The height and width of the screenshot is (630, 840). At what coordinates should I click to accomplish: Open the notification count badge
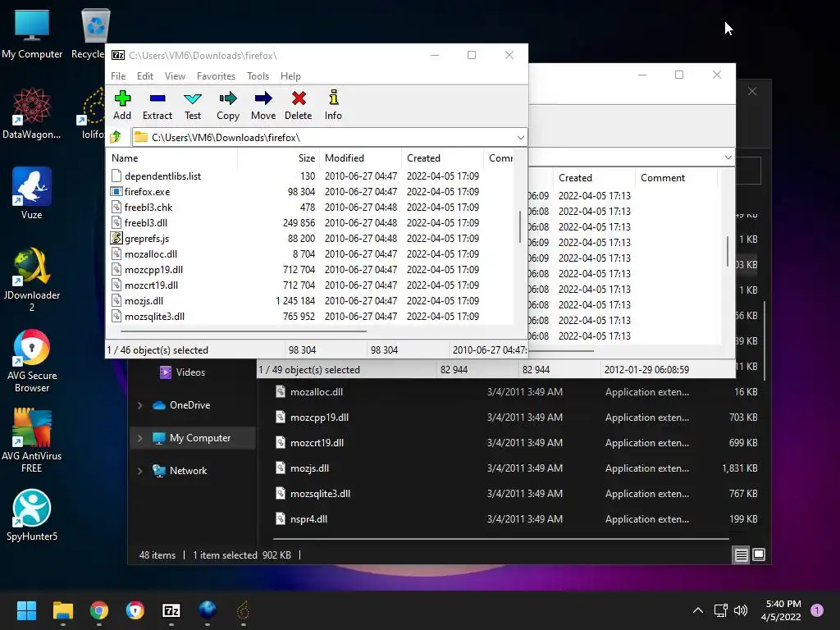pos(817,610)
